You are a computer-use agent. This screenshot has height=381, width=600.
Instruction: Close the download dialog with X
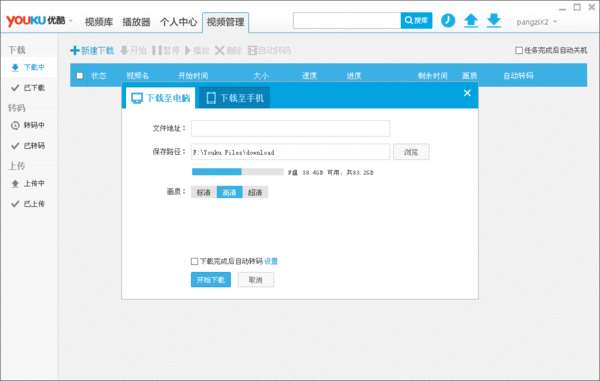467,93
